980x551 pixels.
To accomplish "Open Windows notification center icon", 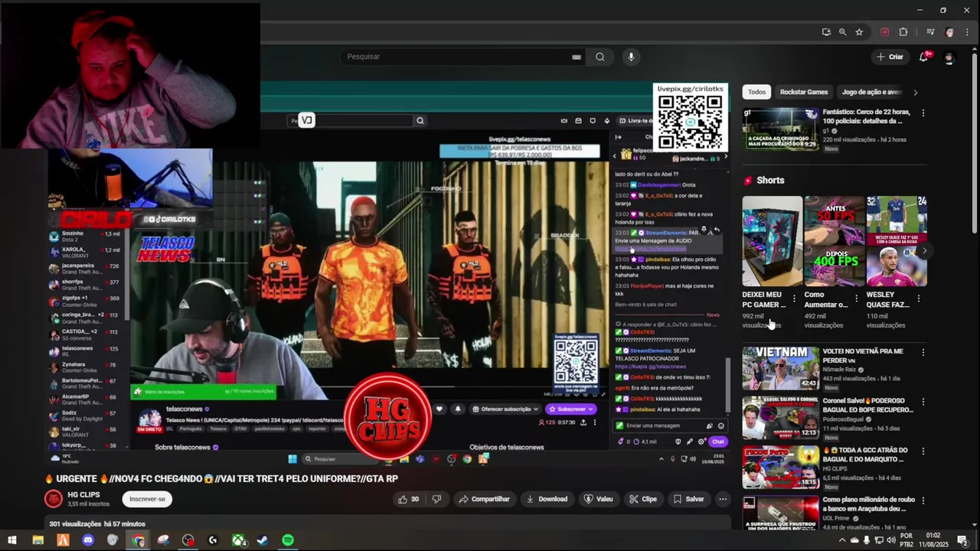I will 962,540.
